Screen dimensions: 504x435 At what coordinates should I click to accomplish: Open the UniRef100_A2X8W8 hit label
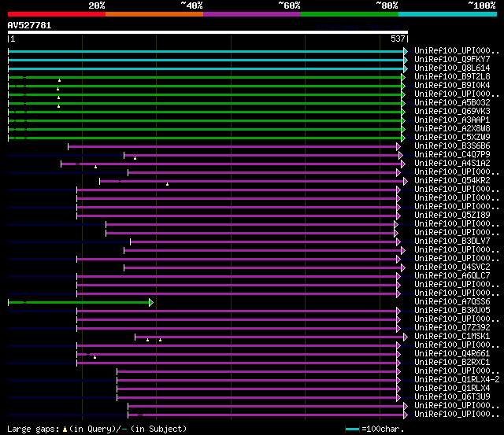pyautogui.click(x=452, y=129)
